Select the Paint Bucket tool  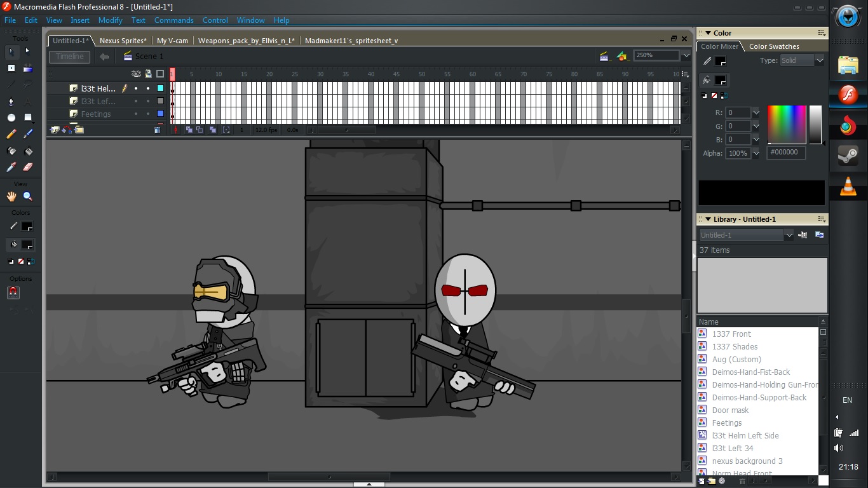[x=28, y=151]
